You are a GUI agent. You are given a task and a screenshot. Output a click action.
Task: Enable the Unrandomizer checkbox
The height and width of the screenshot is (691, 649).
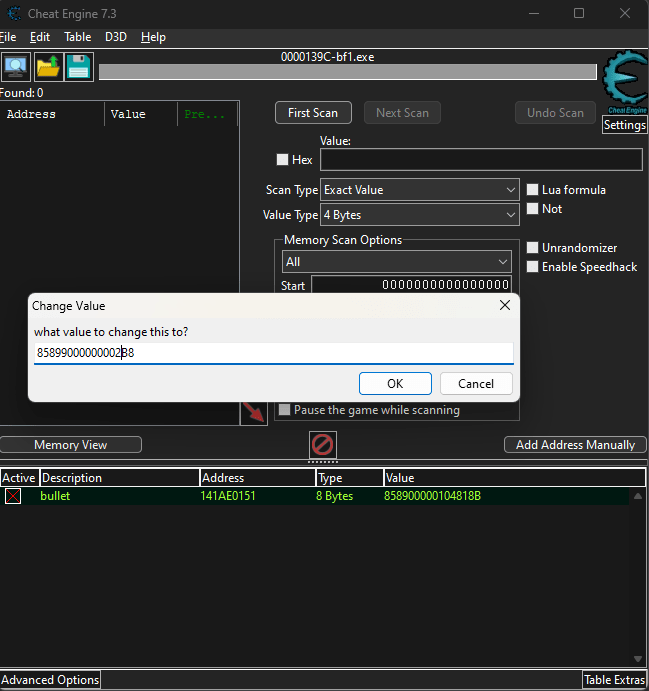point(533,248)
